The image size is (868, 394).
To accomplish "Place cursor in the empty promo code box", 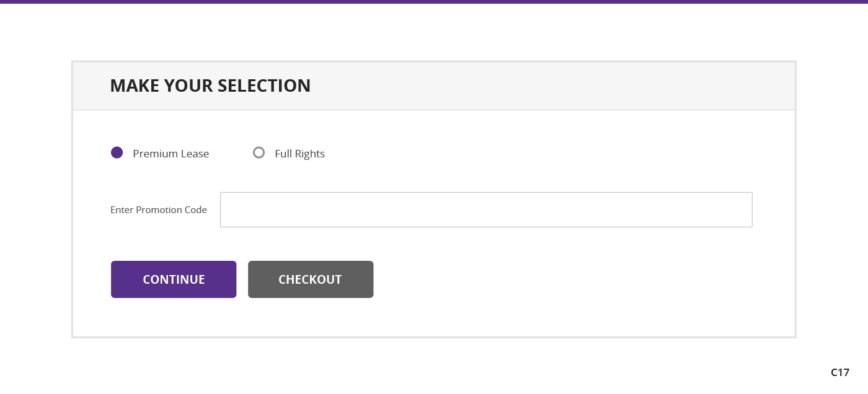I will (486, 209).
